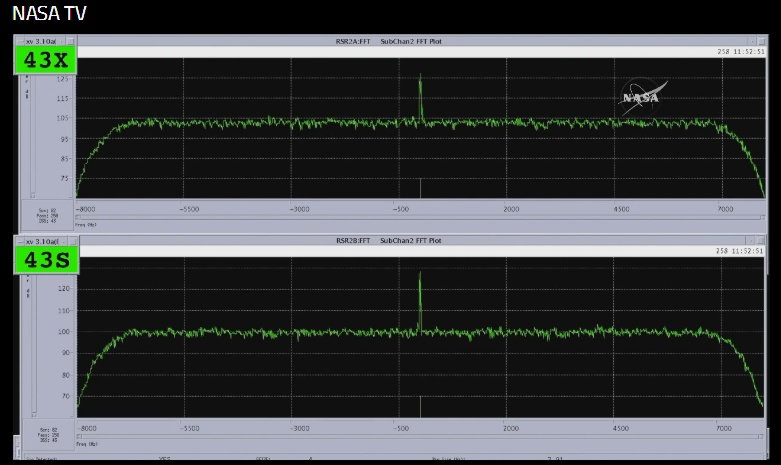Click the 105 y-axis label in RSR2A plot
781x465 pixels.
(62, 118)
